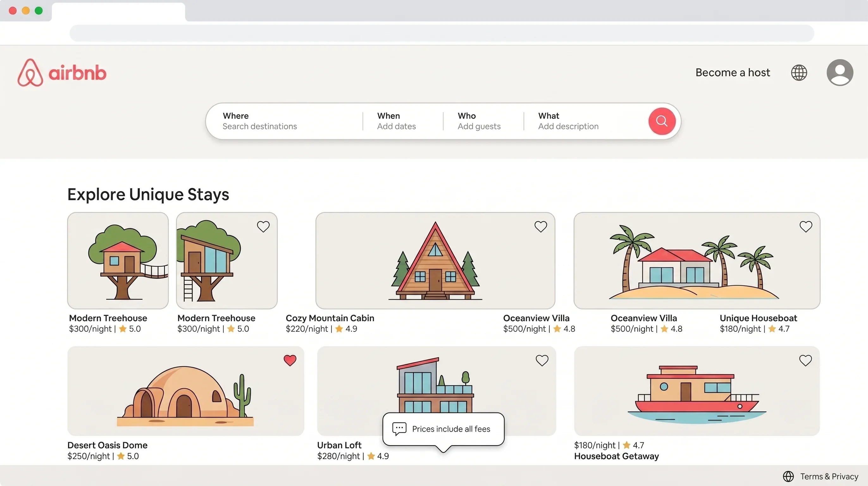Favorite the Modern Treehouse listing
Viewport: 868px width, 486px height.
(263, 227)
